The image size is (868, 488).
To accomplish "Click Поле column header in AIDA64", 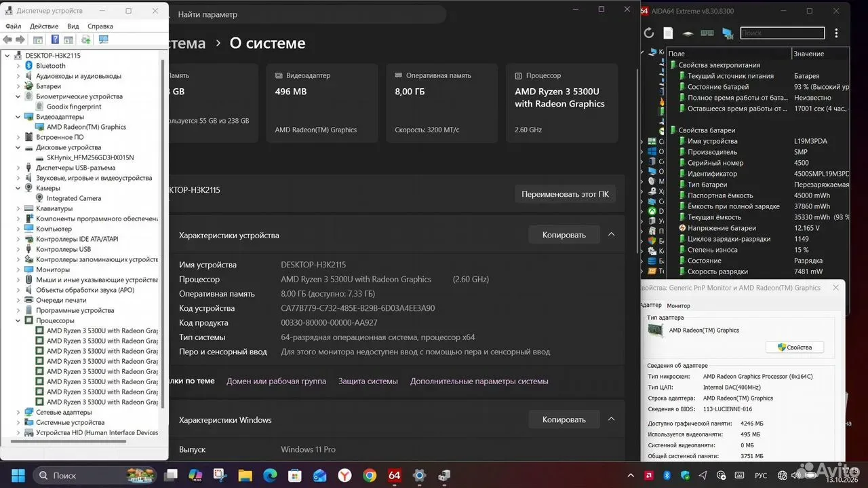I will (729, 54).
